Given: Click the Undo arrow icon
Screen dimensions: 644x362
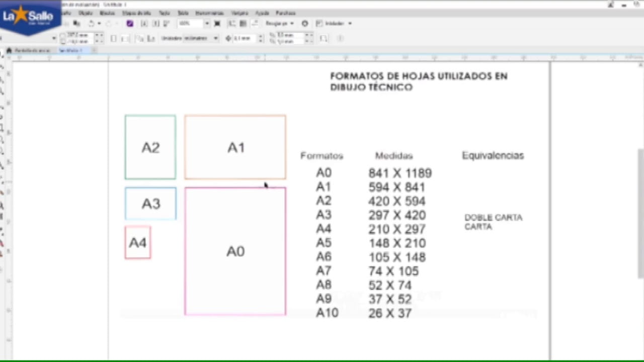Looking at the screenshot, I should pyautogui.click(x=91, y=24).
